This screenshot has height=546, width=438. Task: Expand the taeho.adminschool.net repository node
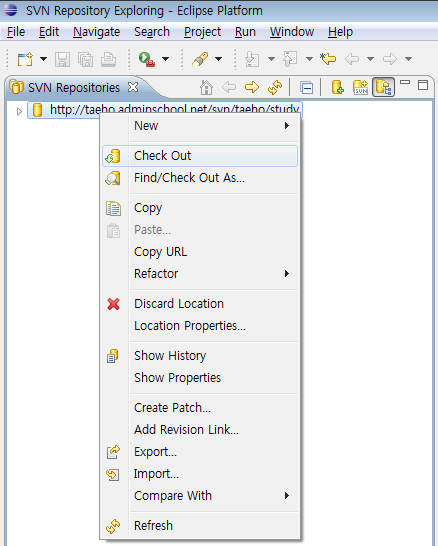point(19,111)
